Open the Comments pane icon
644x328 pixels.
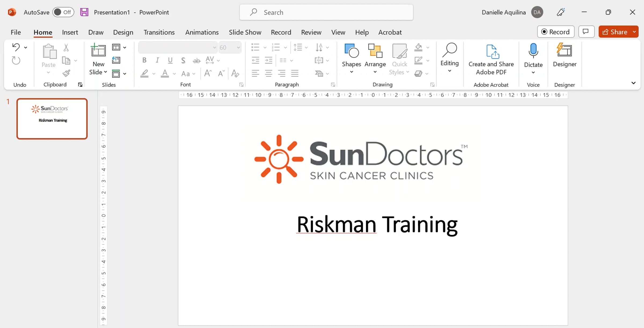(x=586, y=32)
